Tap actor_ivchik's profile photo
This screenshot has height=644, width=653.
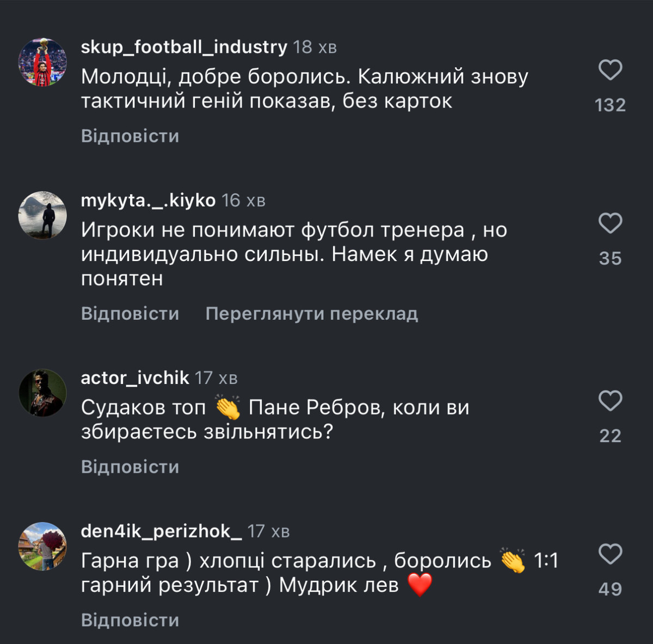(x=42, y=393)
